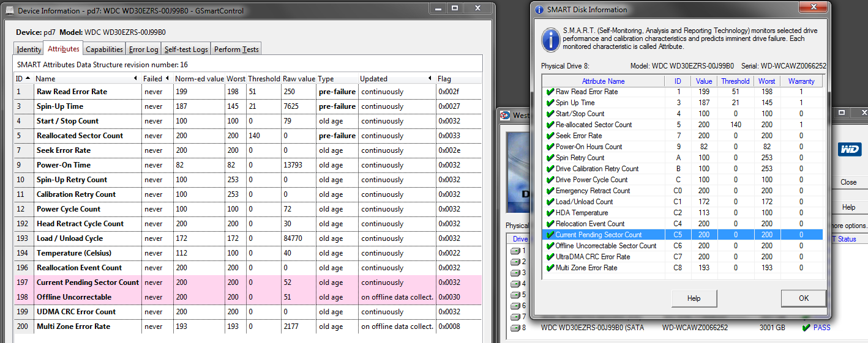
Task: Click the green checkmark beside Start/Stop Count
Action: pyautogui.click(x=550, y=114)
